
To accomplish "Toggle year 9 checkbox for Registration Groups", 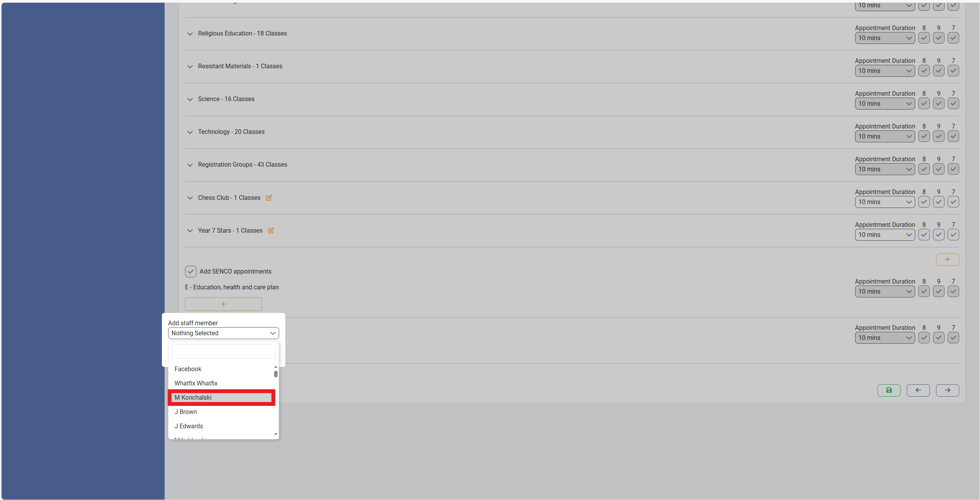I will point(938,169).
